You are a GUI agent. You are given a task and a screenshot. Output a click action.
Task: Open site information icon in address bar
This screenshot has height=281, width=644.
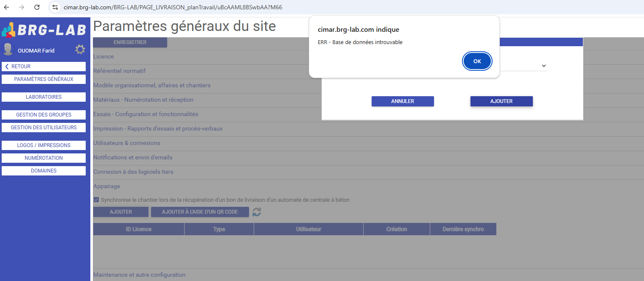[55, 7]
